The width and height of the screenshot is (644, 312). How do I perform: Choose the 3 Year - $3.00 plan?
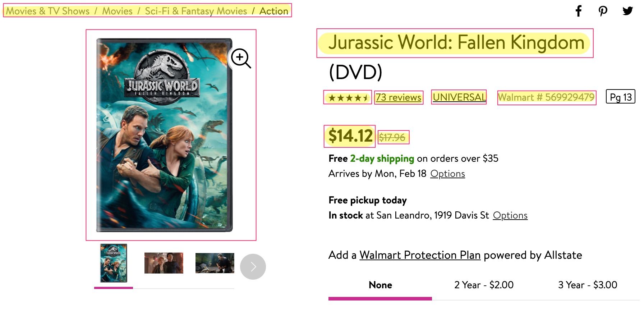(x=588, y=285)
